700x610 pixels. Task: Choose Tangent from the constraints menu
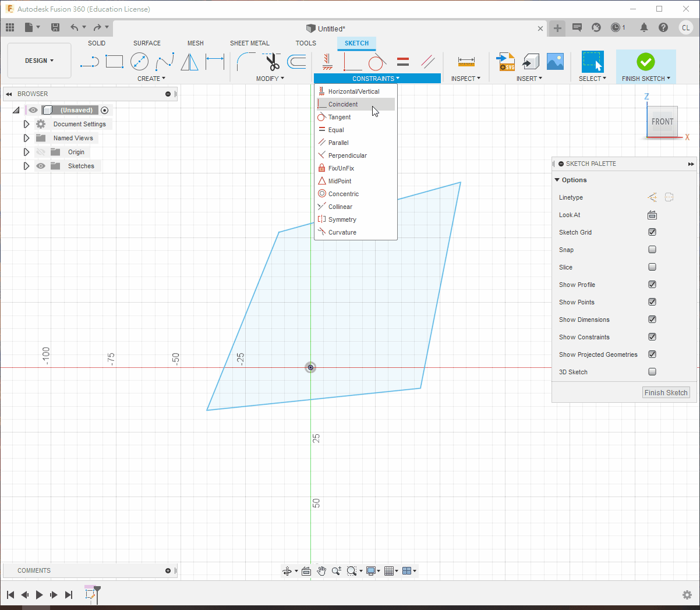340,117
